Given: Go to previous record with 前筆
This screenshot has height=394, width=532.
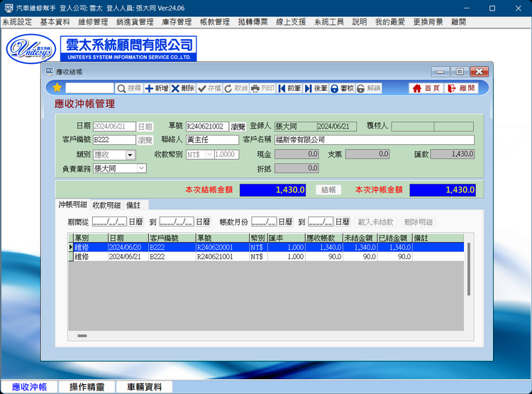Looking at the screenshot, I should (289, 88).
